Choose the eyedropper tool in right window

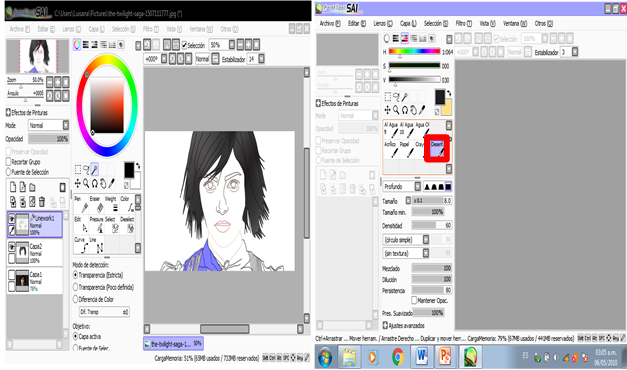422,110
